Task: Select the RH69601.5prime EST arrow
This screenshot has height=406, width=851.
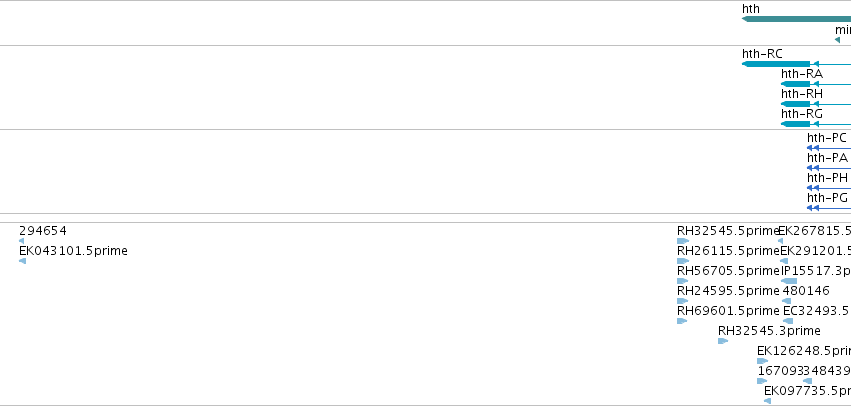Action: click(x=682, y=321)
